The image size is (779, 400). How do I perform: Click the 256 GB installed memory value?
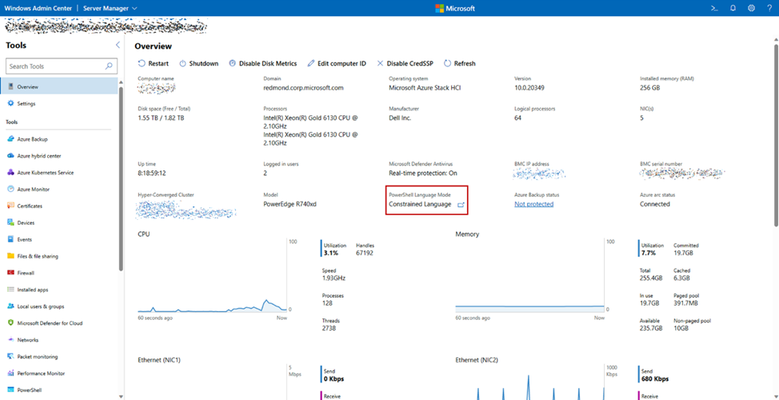[x=650, y=88]
